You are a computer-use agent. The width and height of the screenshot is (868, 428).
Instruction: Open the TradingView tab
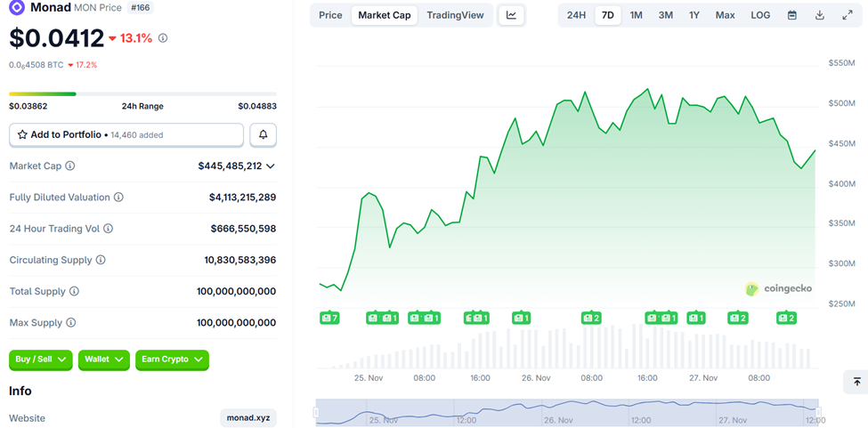coord(455,15)
